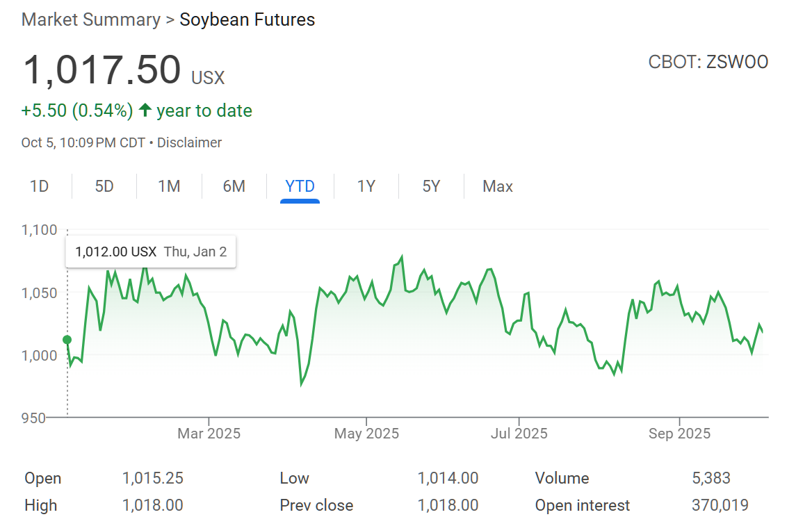This screenshot has height=526, width=812.
Task: View the 1Y chart range
Action: coord(366,186)
